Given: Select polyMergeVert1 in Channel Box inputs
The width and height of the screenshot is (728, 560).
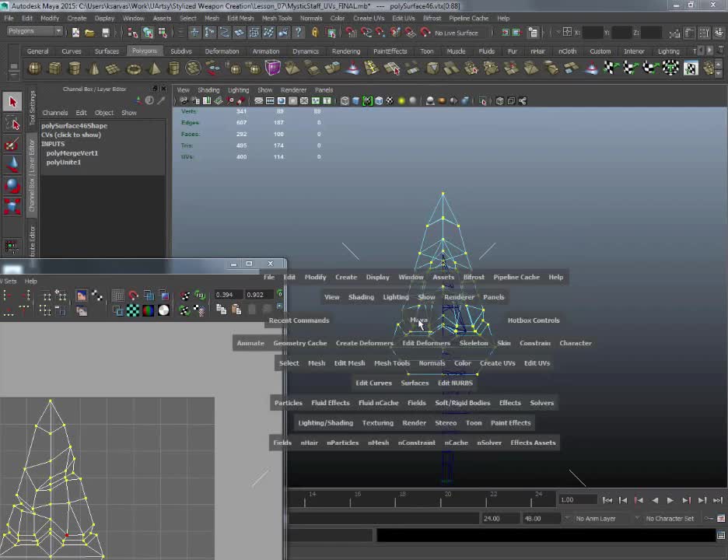Looking at the screenshot, I should pyautogui.click(x=72, y=153).
